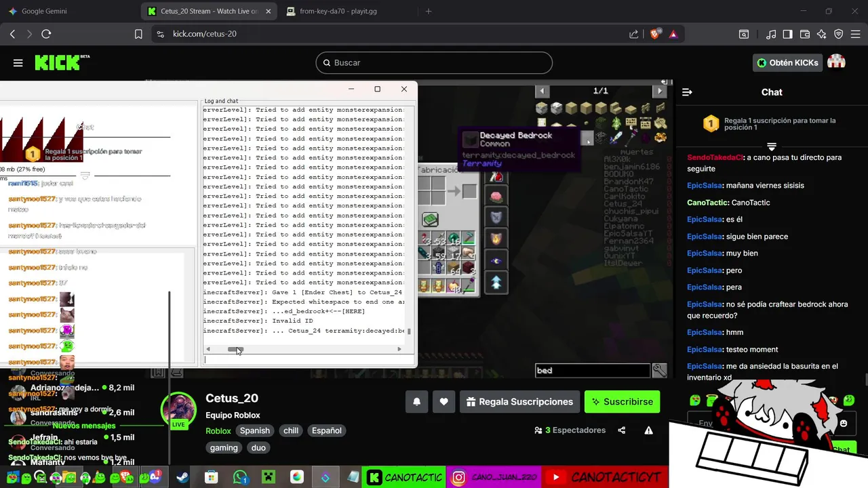Click the server console command input
Viewport: 868px width, 488px height.
310,360
